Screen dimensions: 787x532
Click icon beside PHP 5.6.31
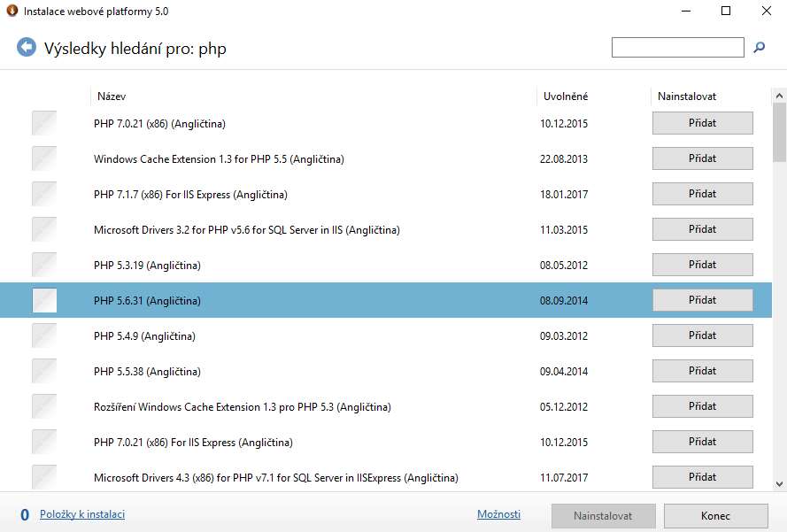point(44,300)
